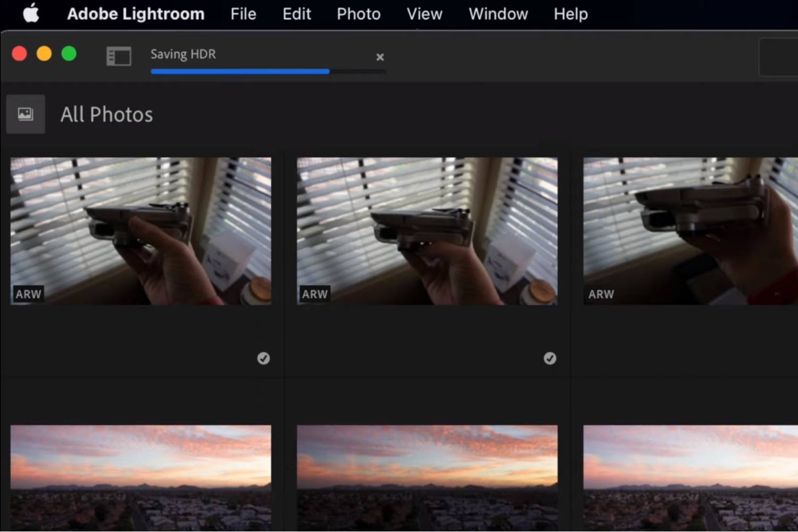Click the All Photos image icon
This screenshot has height=532, width=798.
(26, 114)
